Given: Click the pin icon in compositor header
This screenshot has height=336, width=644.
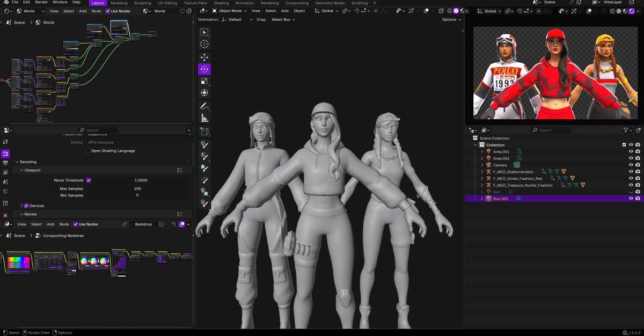Looking at the screenshot, I should pyautogui.click(x=125, y=224).
